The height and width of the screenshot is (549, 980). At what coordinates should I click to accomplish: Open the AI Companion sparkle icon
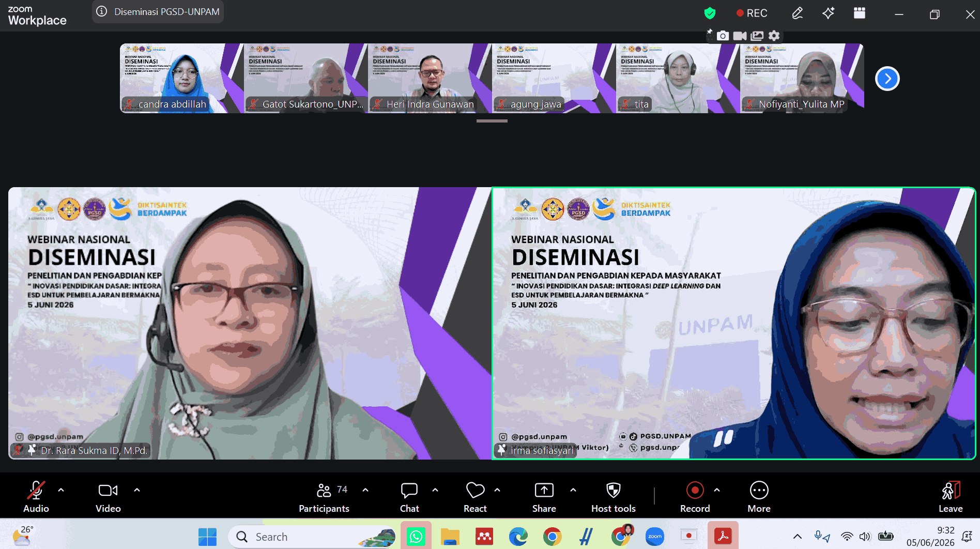pyautogui.click(x=828, y=13)
